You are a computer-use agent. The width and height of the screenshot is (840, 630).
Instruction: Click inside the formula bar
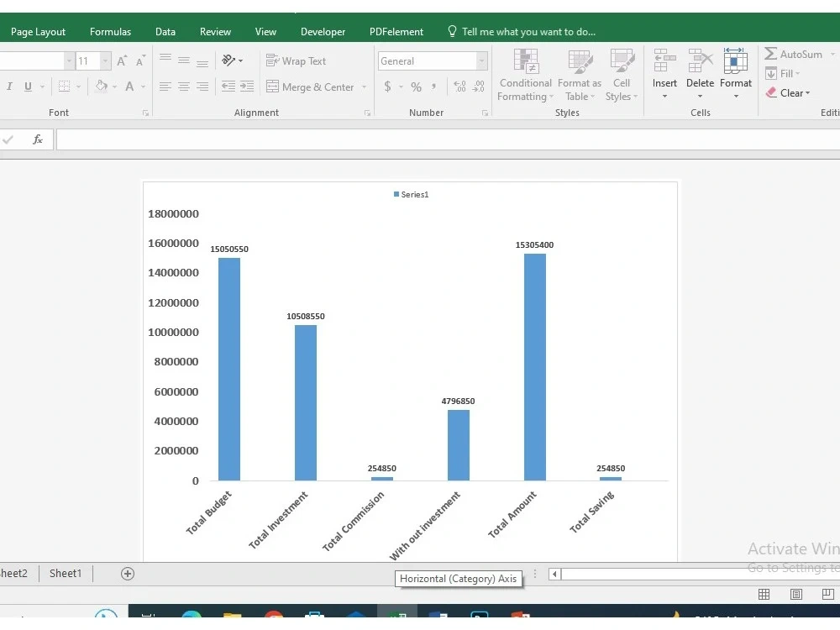click(x=448, y=139)
